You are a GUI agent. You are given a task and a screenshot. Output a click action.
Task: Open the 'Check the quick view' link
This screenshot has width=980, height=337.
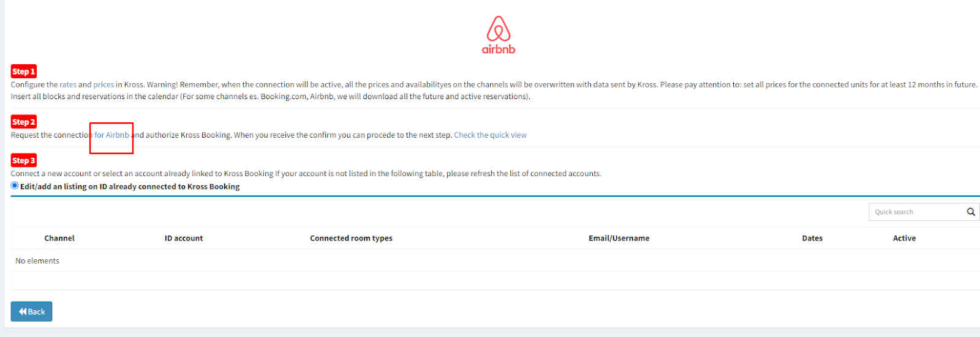(x=490, y=135)
